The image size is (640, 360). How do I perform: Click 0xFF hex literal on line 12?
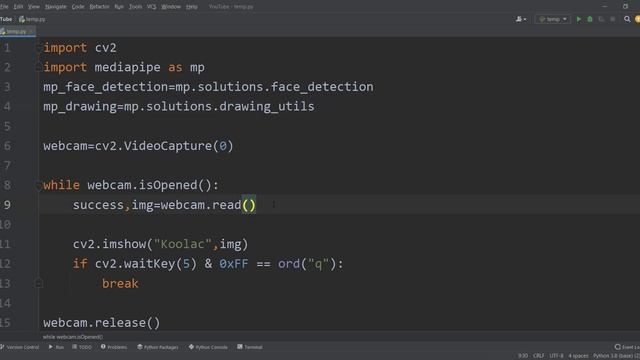tap(234, 264)
